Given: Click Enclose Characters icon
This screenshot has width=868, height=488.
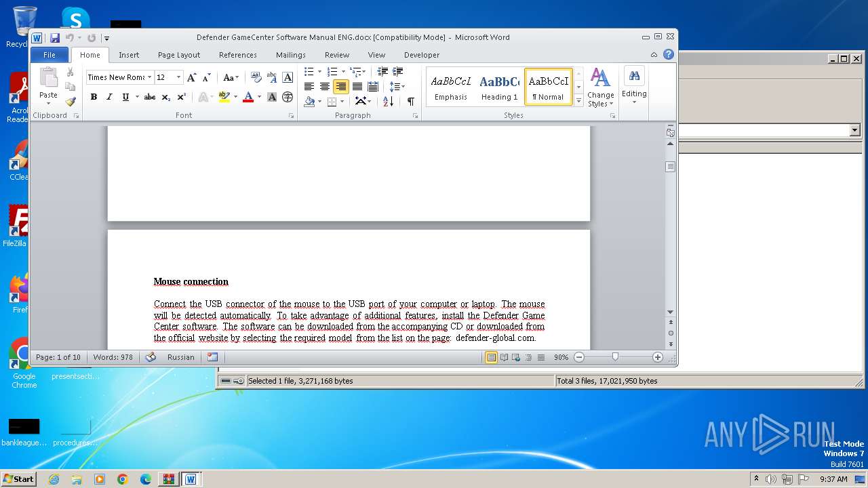Looking at the screenshot, I should [x=288, y=97].
